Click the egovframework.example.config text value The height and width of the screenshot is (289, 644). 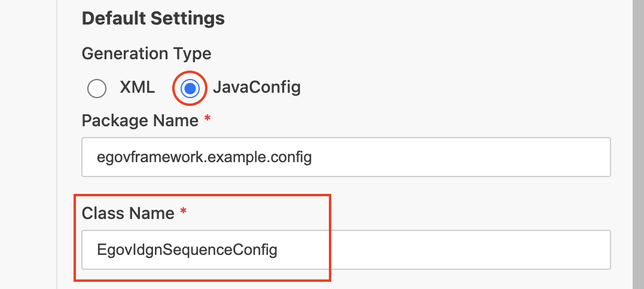pos(205,157)
